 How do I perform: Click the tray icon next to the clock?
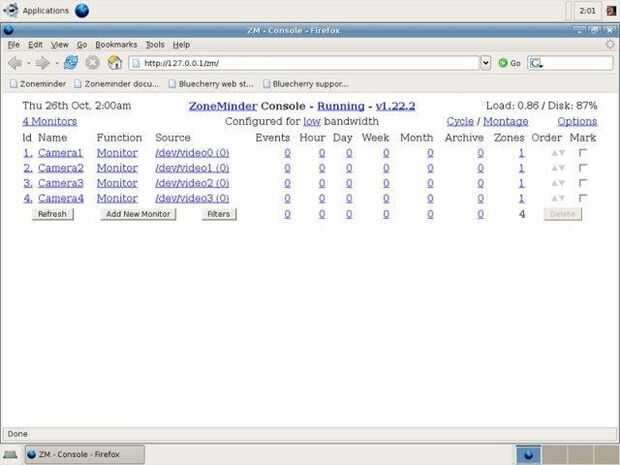click(x=611, y=11)
